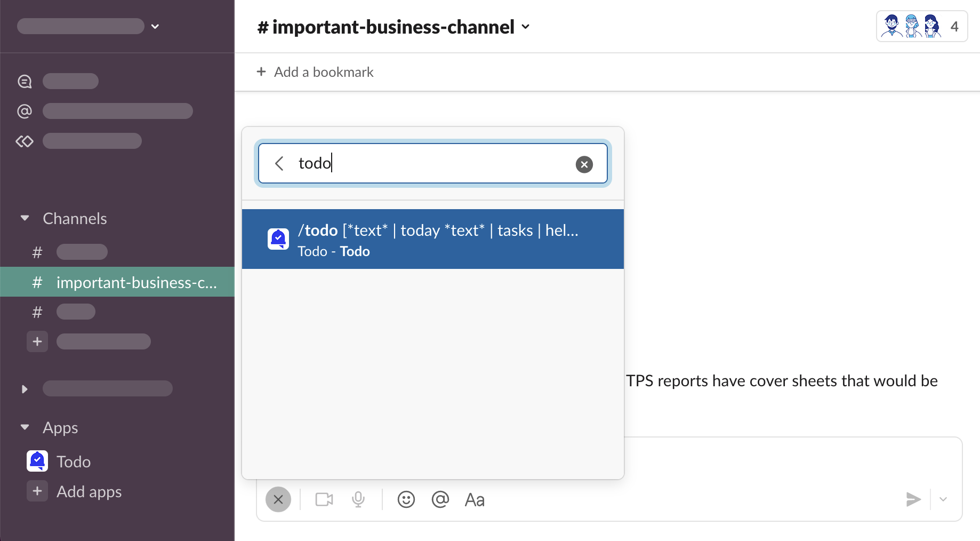Collapse the Apps section

tap(25, 427)
